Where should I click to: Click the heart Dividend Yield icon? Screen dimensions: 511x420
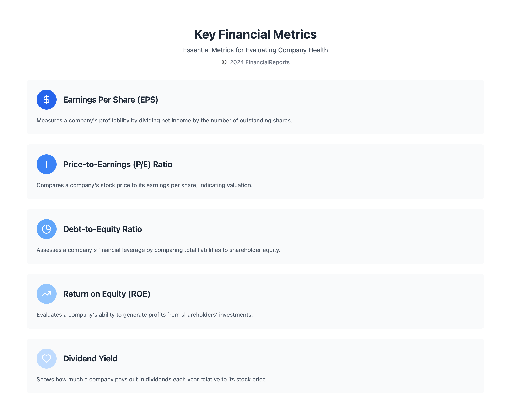[47, 358]
